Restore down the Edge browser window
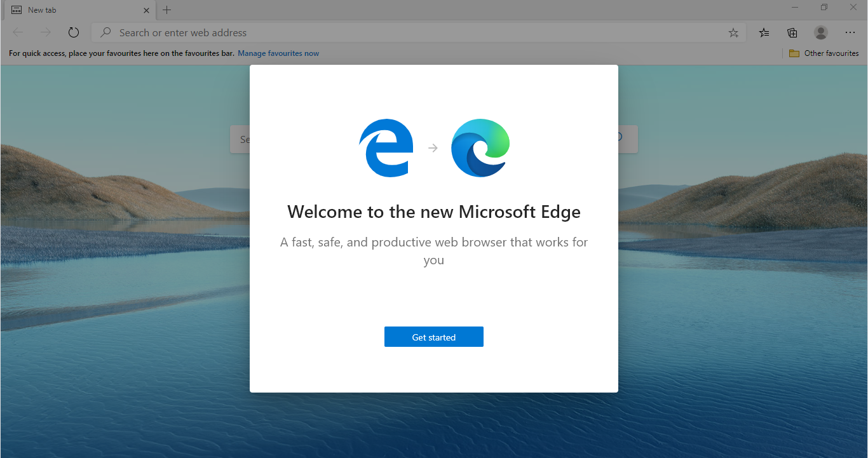This screenshot has height=458, width=868. tap(824, 8)
